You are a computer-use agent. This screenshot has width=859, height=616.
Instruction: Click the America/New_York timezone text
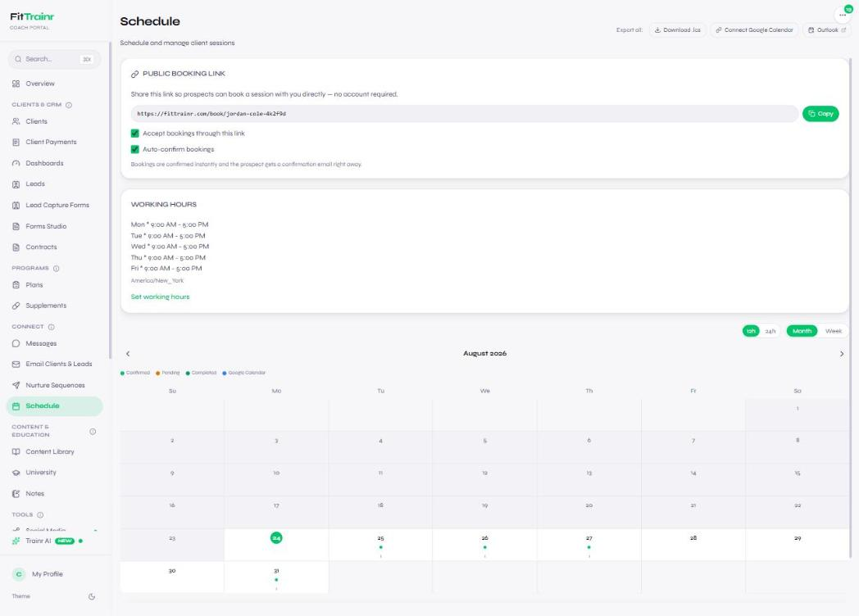(x=157, y=281)
